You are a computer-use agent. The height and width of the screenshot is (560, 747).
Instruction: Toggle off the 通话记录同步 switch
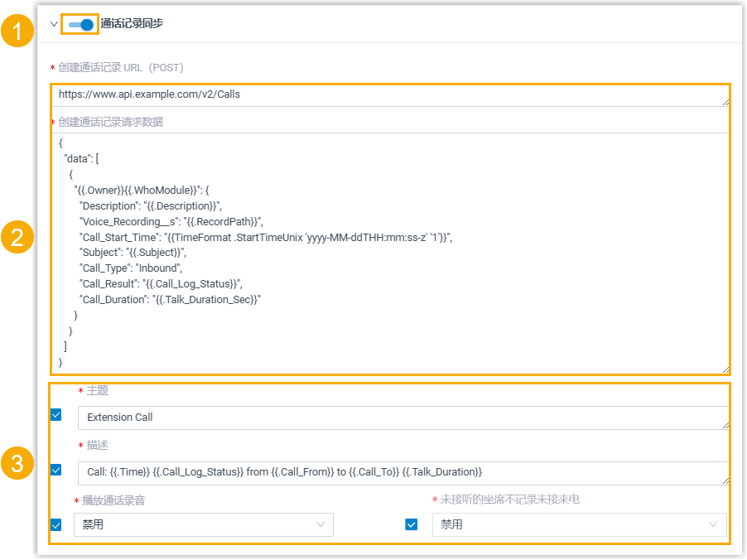pyautogui.click(x=81, y=24)
